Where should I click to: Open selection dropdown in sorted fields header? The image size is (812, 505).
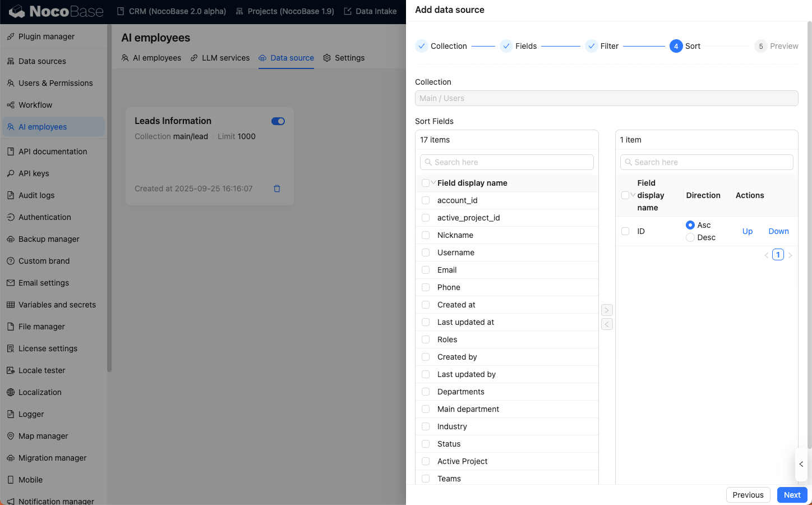pyautogui.click(x=633, y=195)
